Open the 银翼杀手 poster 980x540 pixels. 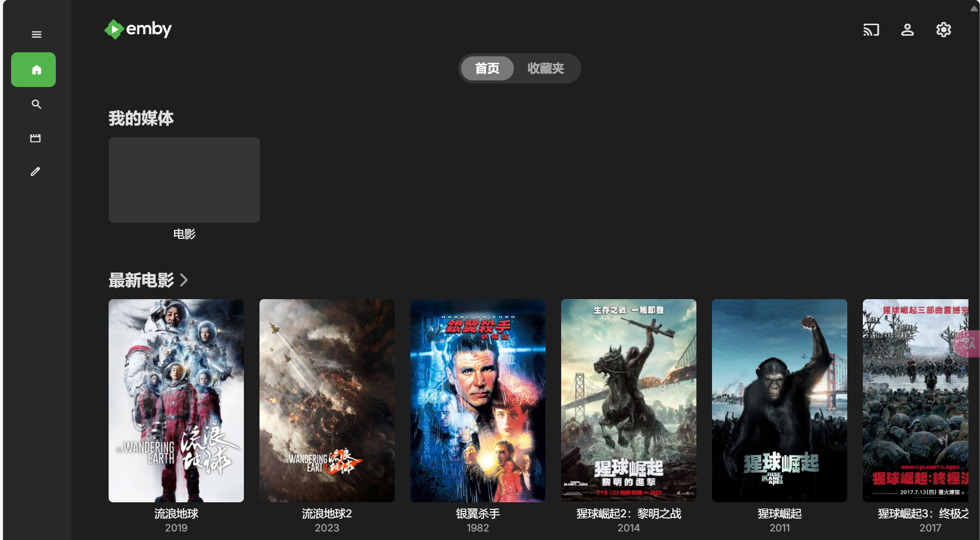click(x=478, y=401)
